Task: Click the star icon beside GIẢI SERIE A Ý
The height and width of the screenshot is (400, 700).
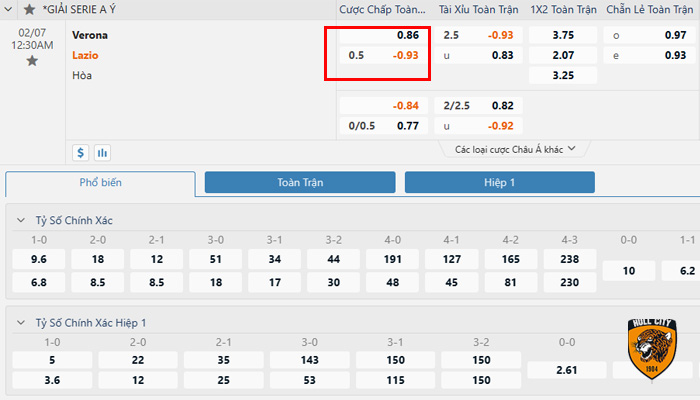Action: point(31,10)
